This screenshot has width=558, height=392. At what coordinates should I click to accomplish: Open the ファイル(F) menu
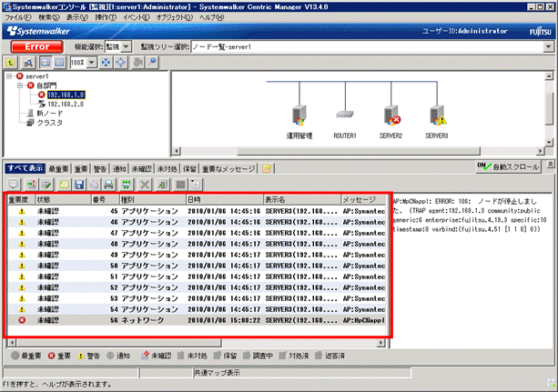pyautogui.click(x=18, y=17)
